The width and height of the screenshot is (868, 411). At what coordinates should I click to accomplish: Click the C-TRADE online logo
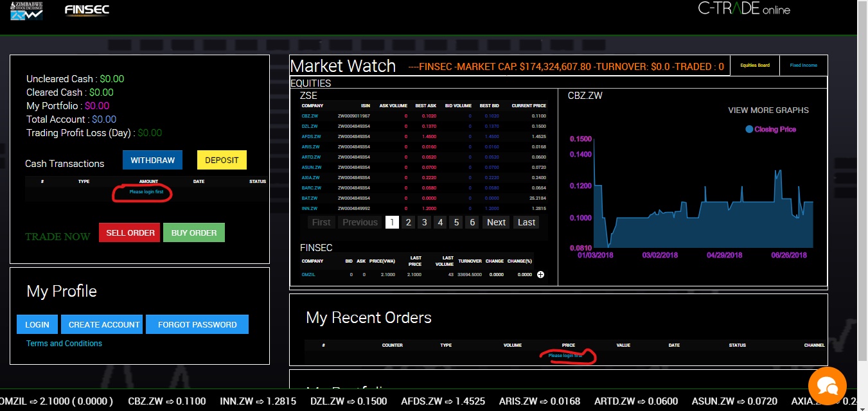tap(744, 9)
